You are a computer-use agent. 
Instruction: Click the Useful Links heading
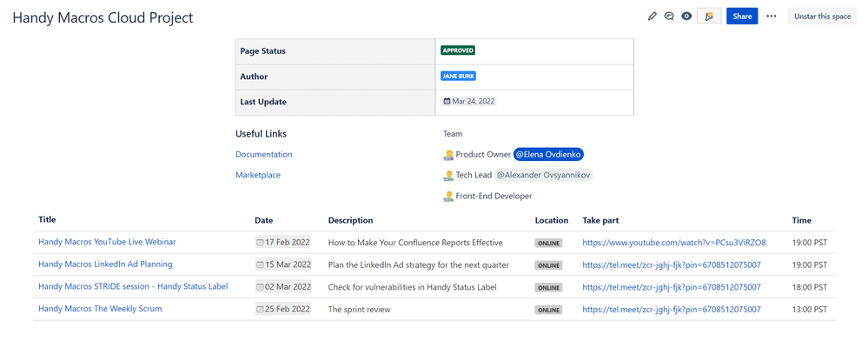[x=262, y=134]
